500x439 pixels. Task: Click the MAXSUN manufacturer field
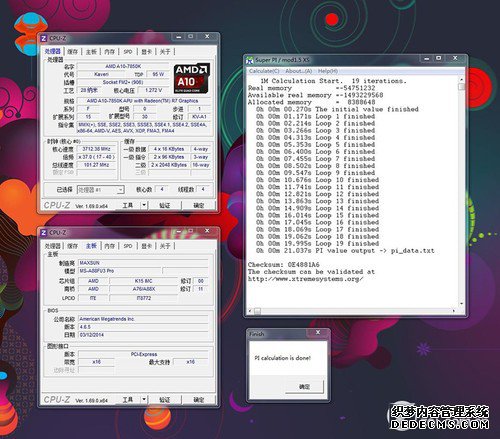(x=143, y=263)
